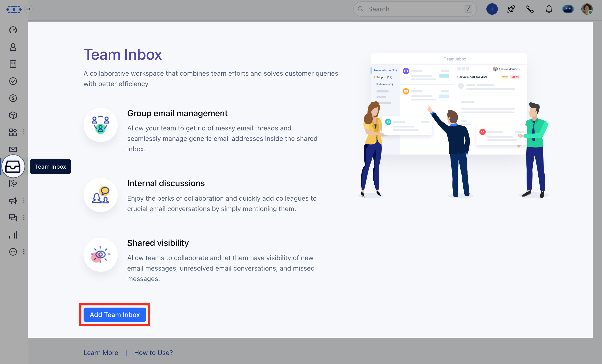602x364 pixels.
Task: Select the highlighted Team Inbox tray icon
Action: click(x=13, y=167)
